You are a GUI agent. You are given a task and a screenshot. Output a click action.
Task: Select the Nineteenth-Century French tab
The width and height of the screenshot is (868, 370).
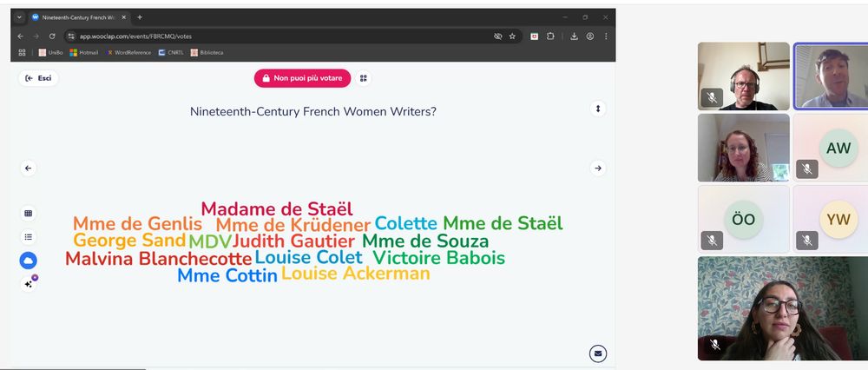click(78, 17)
